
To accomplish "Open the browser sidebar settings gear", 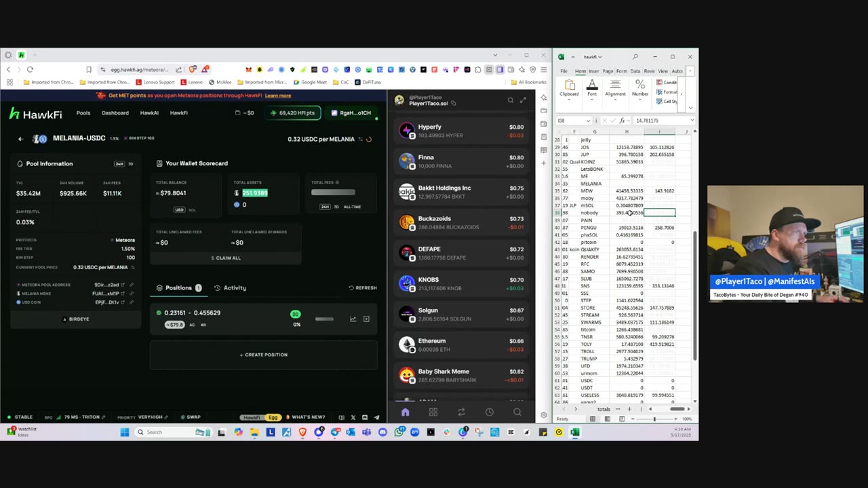I will pos(543,415).
